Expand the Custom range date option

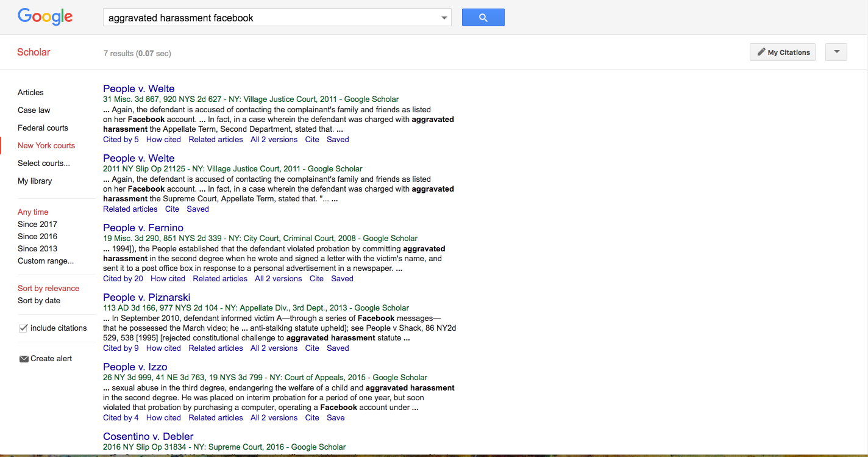pos(45,261)
